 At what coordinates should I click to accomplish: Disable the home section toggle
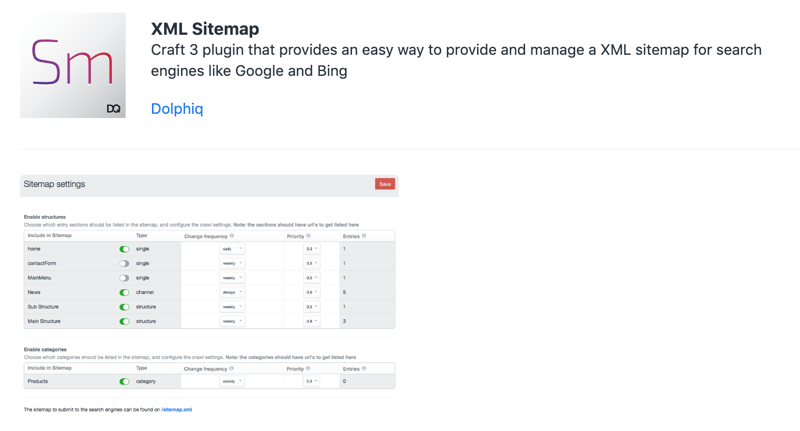[x=124, y=249]
